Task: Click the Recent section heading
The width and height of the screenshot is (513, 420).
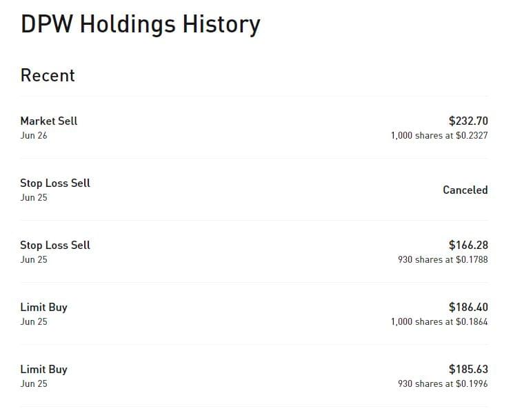Action: click(x=48, y=75)
